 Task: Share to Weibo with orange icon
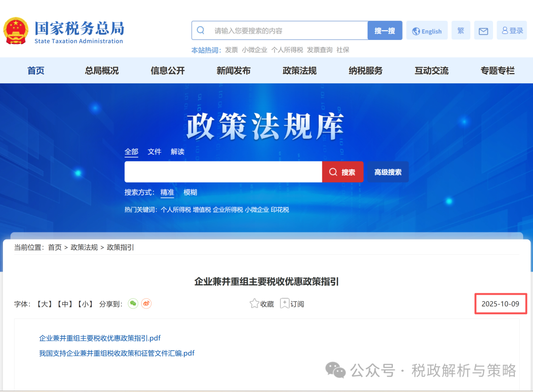click(x=146, y=304)
